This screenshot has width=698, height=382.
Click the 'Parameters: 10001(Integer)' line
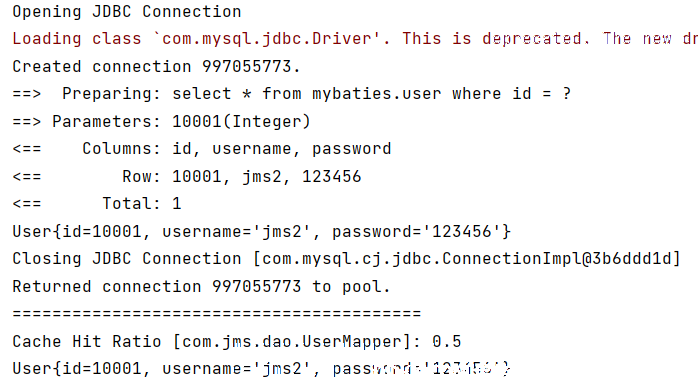pyautogui.click(x=161, y=122)
